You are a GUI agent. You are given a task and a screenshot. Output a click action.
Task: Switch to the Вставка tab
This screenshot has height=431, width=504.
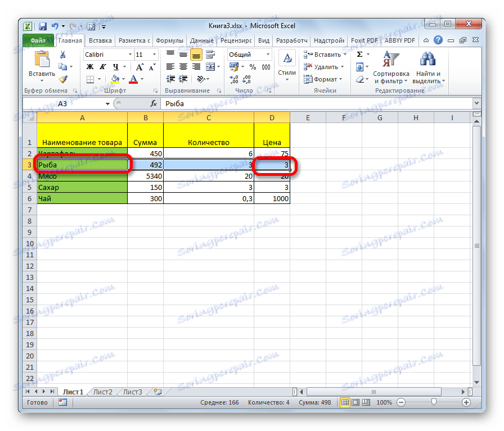(x=100, y=40)
